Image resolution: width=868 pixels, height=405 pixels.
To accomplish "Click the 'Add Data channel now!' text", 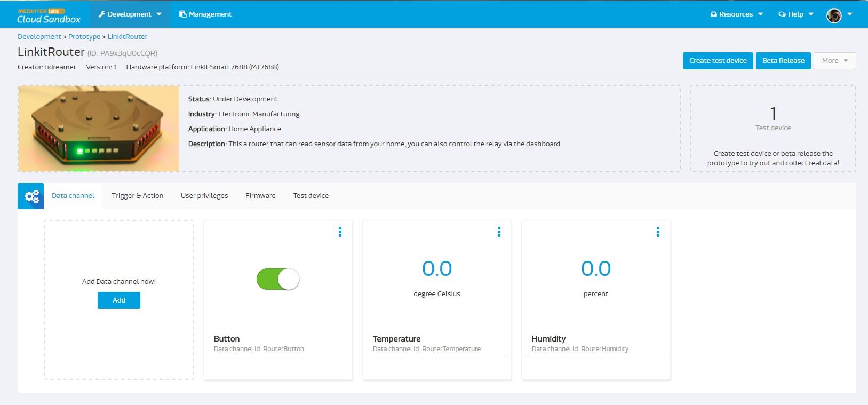I will click(x=119, y=282).
